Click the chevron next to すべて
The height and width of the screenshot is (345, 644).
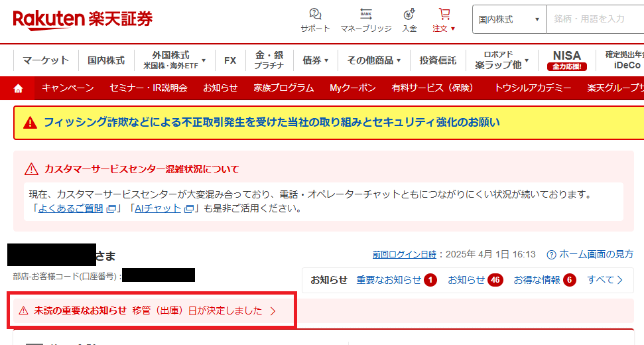619,280
